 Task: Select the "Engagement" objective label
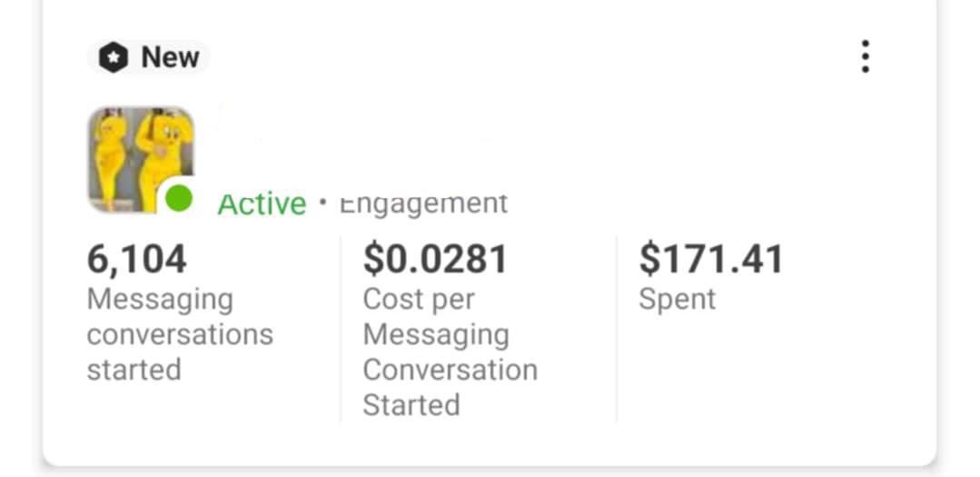tap(423, 203)
